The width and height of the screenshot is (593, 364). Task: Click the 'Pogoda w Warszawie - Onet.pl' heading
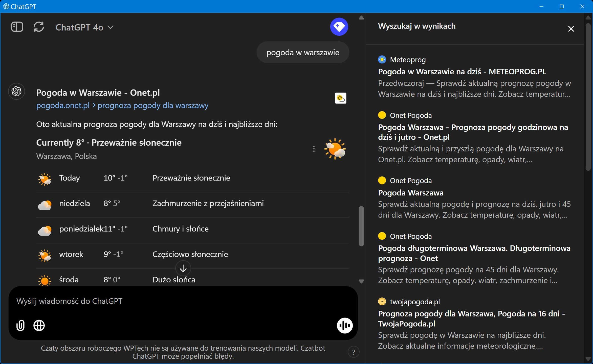(98, 93)
